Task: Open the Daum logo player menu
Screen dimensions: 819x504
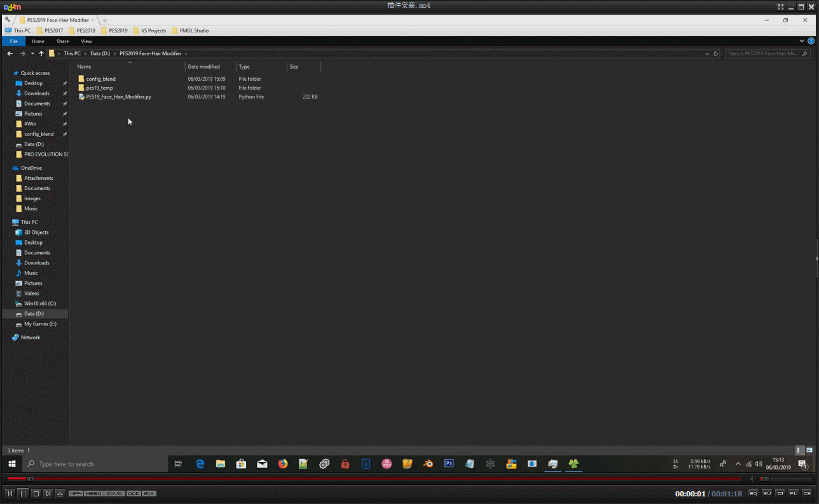Action: point(12,6)
